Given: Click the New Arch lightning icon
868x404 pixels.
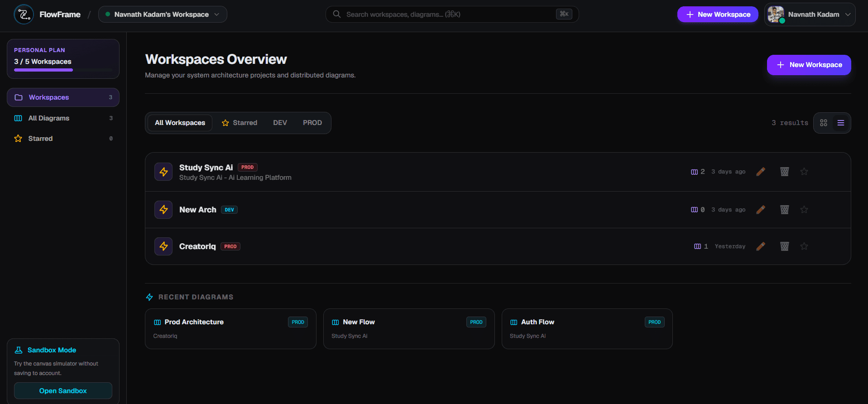Looking at the screenshot, I should point(163,210).
